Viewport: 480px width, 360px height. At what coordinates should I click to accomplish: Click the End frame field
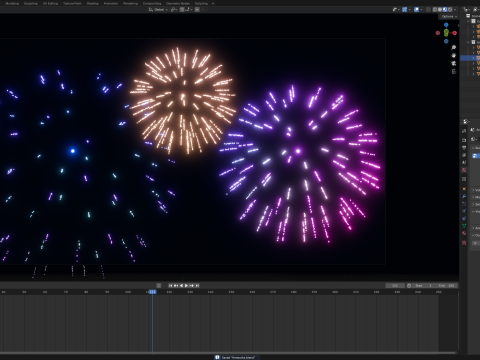point(446,286)
